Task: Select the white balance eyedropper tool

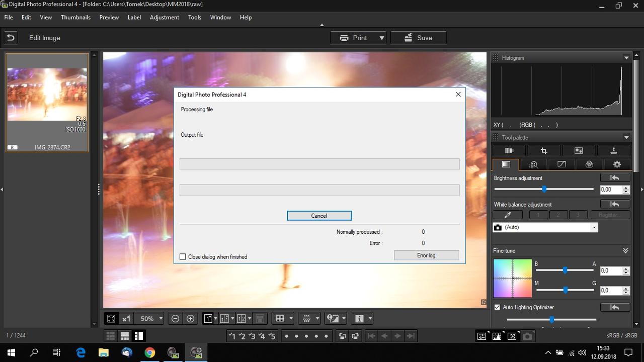Action: pyautogui.click(x=508, y=215)
